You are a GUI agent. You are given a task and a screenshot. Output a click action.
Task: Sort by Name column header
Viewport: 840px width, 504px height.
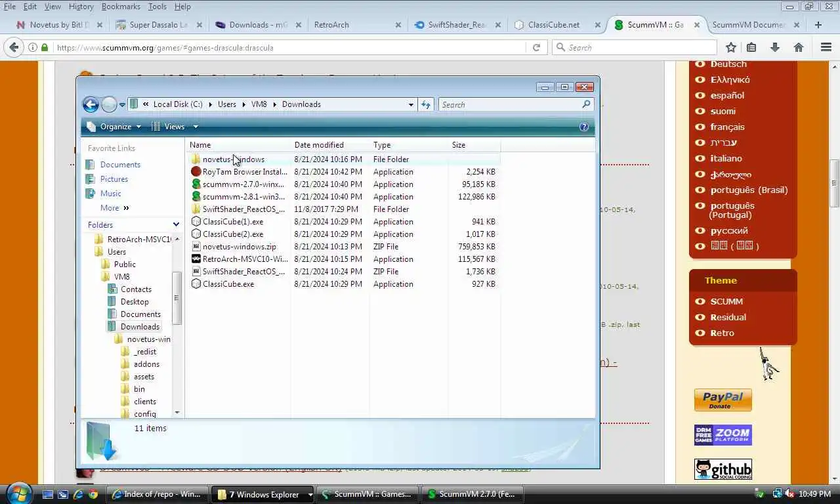coord(238,145)
